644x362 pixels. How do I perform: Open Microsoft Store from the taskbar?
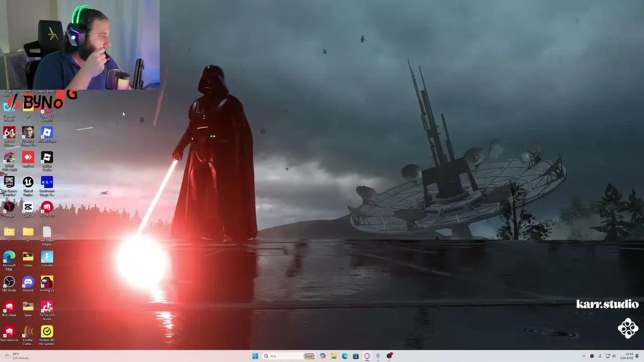[356, 356]
